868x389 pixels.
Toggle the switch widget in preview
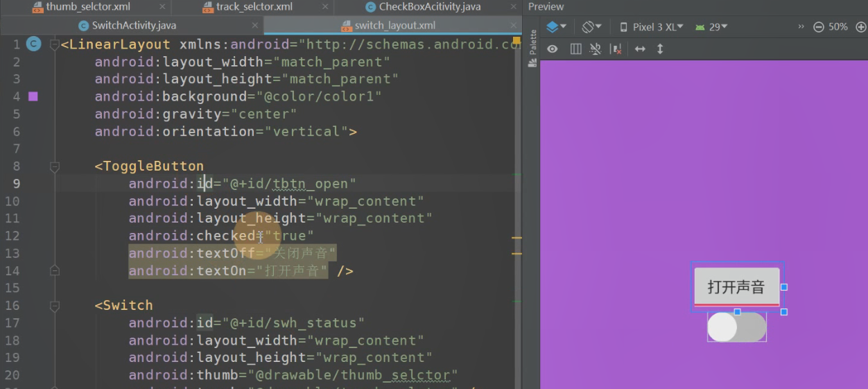tap(736, 327)
